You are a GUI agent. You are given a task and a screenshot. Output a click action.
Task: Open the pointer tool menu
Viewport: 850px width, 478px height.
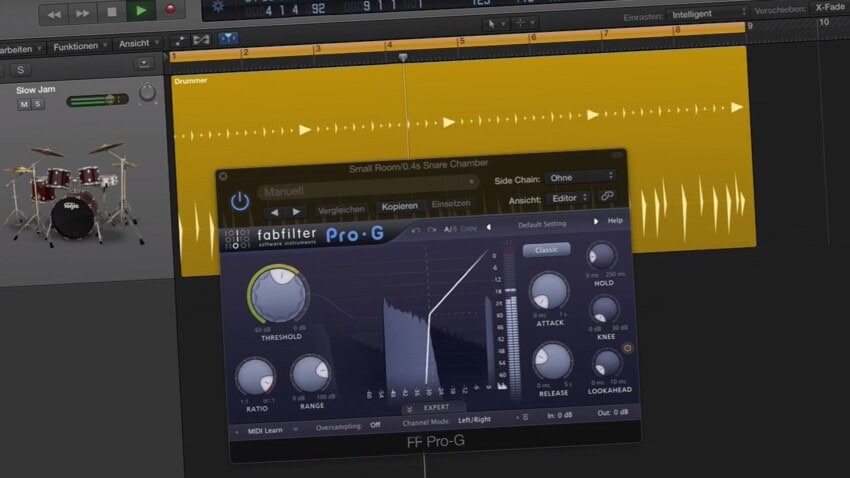(x=496, y=23)
